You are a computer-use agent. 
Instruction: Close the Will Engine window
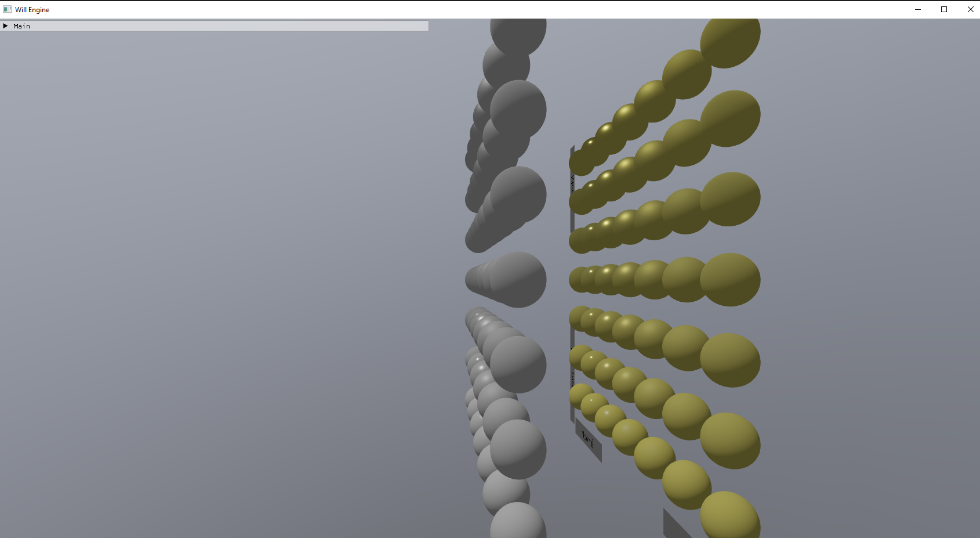click(970, 9)
